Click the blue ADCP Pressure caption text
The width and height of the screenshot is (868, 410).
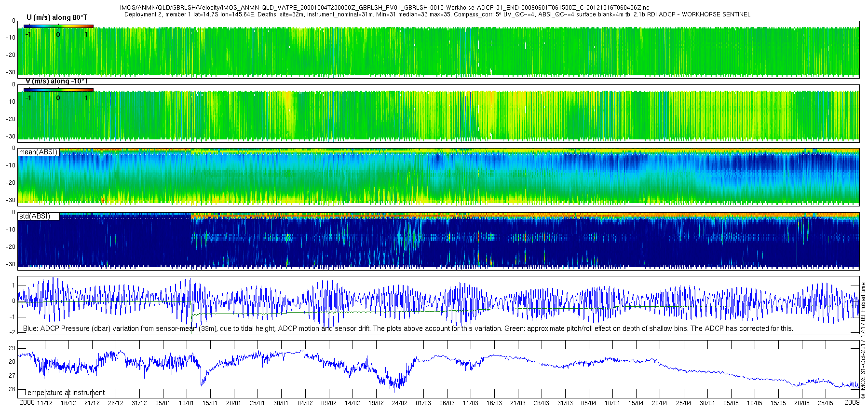click(407, 328)
